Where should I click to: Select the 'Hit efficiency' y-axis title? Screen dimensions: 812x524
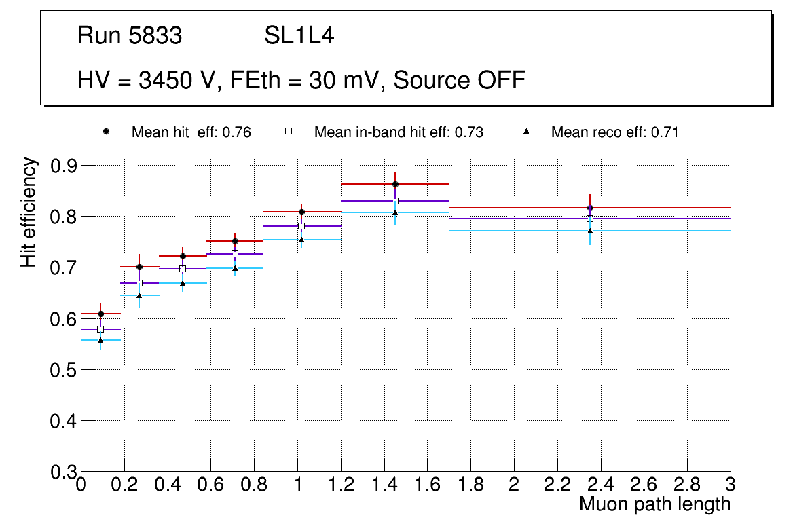coord(29,212)
